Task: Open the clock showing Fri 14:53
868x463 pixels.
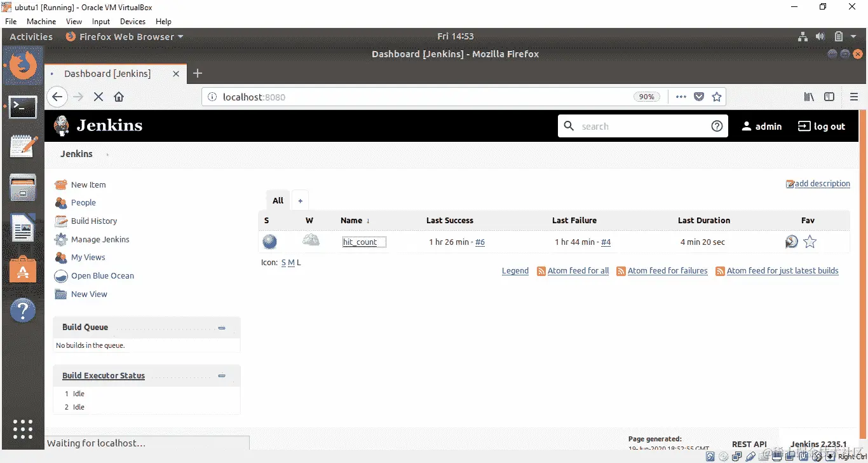Action: tap(456, 36)
